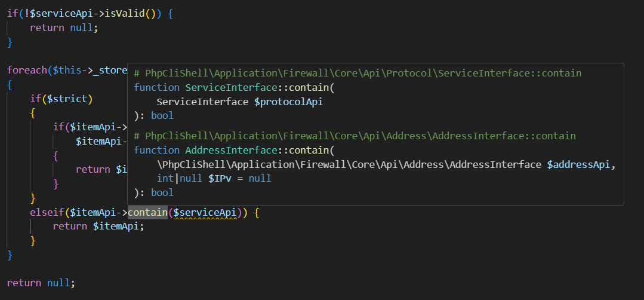The height and width of the screenshot is (300, 644).
Task: Click the ServiceInterface::contain namespace comment in the tooltip
Action: [358, 73]
